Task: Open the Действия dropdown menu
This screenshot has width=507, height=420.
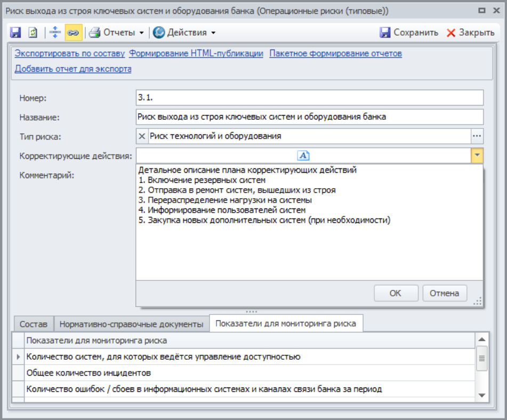Action: 213,33
